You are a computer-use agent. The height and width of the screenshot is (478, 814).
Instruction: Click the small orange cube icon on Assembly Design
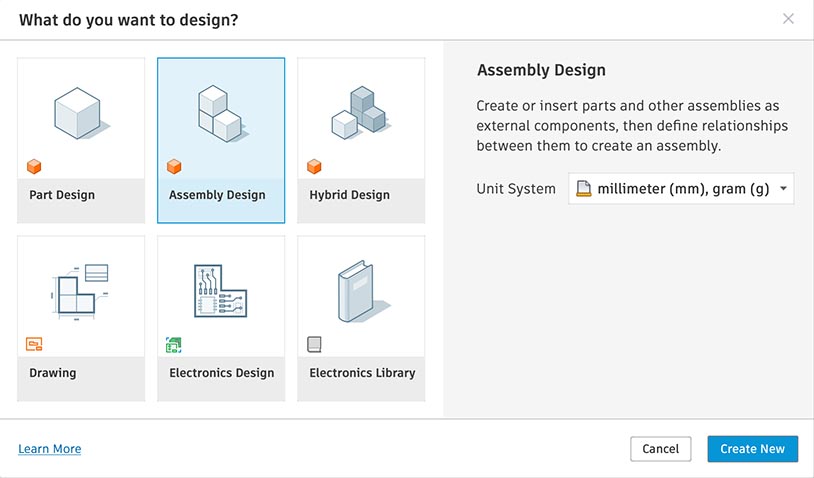tap(174, 167)
